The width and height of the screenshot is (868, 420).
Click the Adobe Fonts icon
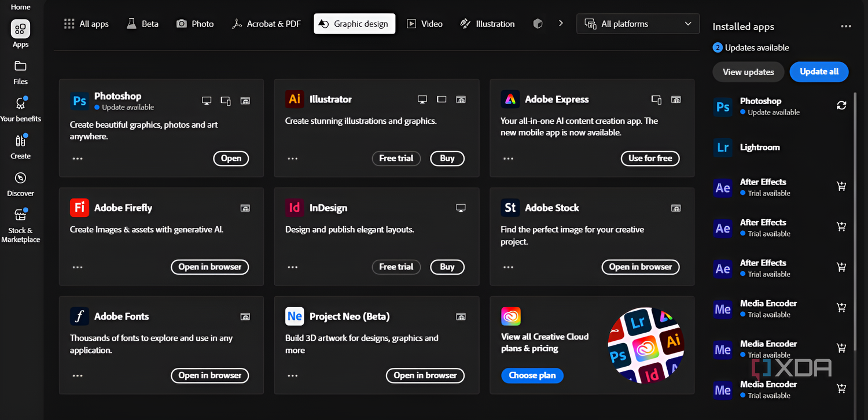[x=79, y=316]
